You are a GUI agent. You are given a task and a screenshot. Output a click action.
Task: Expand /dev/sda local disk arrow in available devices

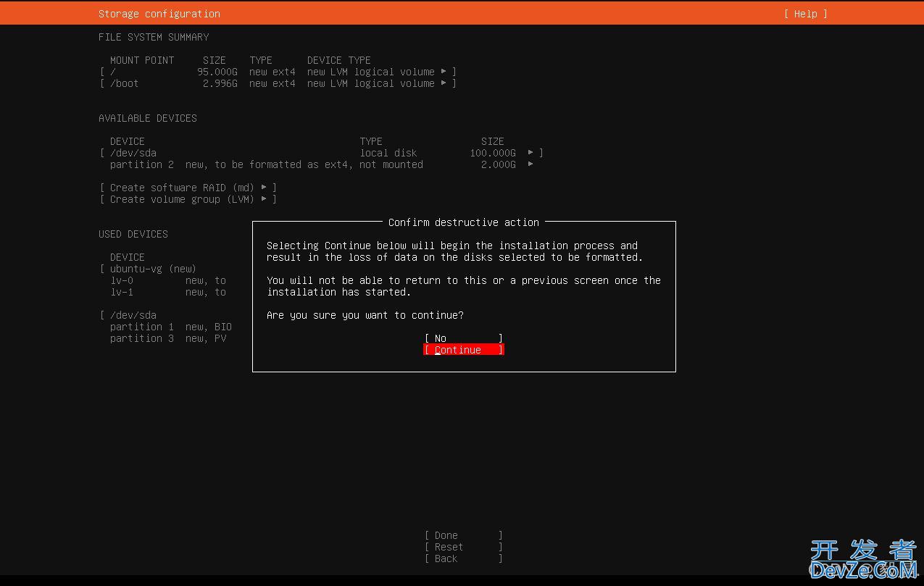pos(530,153)
